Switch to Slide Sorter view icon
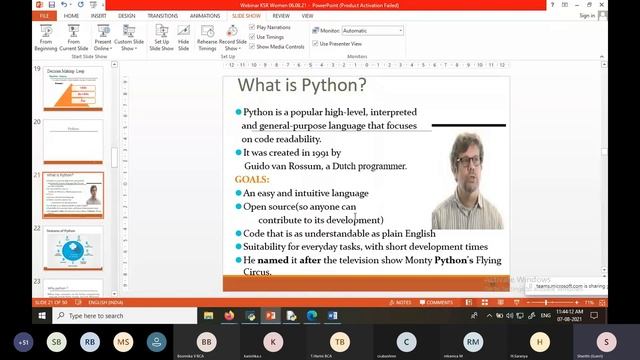This screenshot has height=360, width=640. (484, 302)
